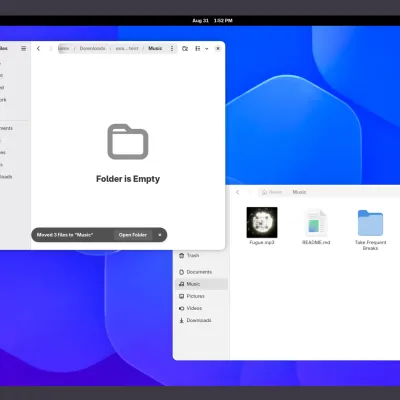Click the README.md file name label

pyautogui.click(x=316, y=242)
